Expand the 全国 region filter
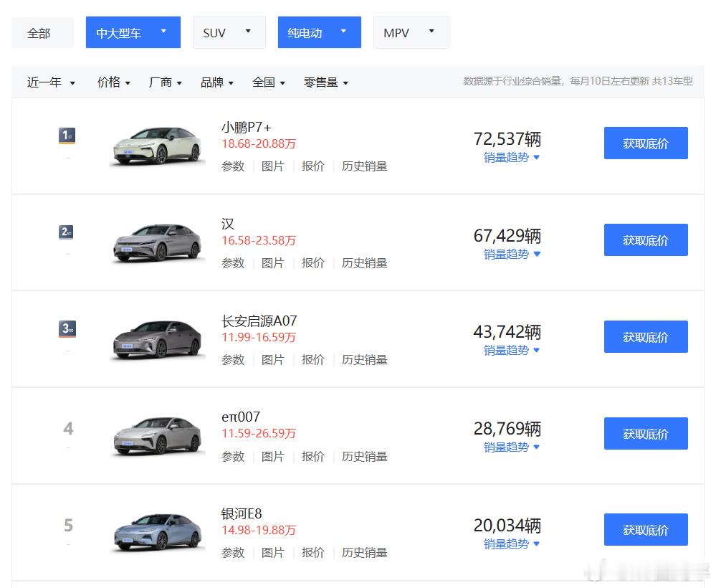Image resolution: width=716 pixels, height=588 pixels. (269, 82)
